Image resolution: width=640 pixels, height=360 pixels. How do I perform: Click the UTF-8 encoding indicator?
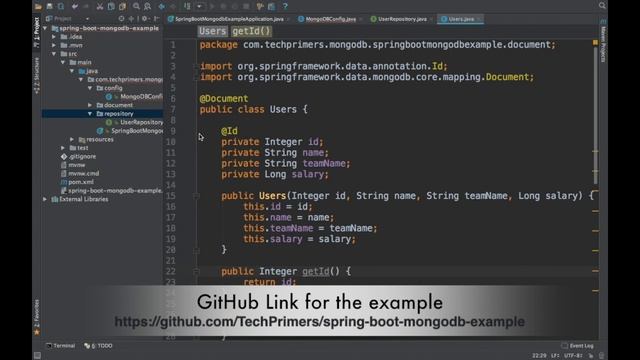[x=573, y=356]
